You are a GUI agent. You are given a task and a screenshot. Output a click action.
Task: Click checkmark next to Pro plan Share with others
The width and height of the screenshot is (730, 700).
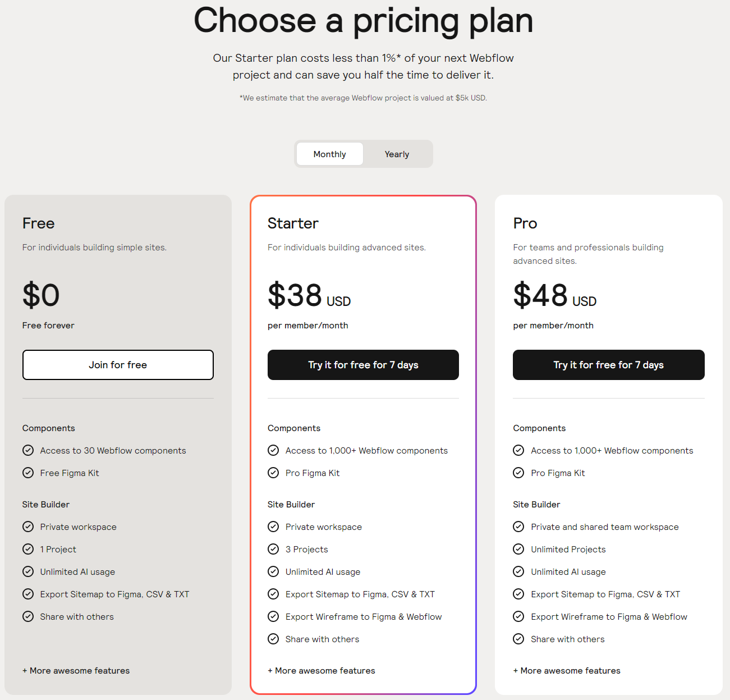[x=518, y=639]
